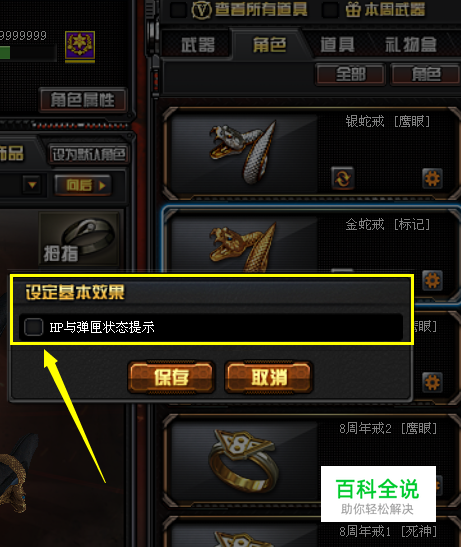Switch to the 道具 tab
The width and height of the screenshot is (461, 547).
(x=337, y=45)
